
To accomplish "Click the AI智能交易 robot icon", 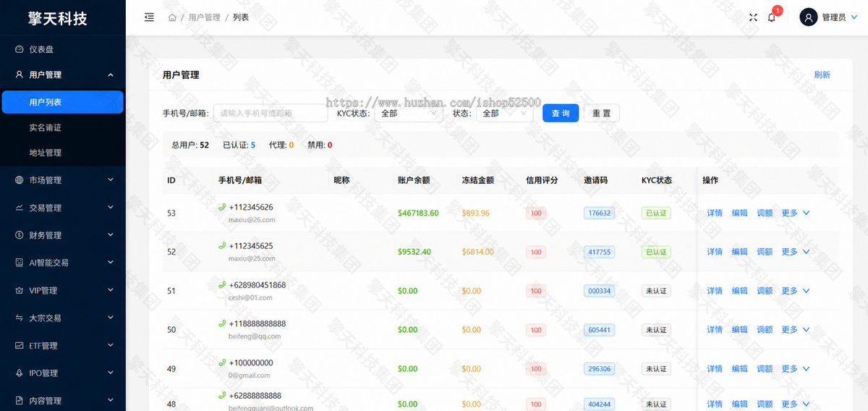I will click(x=20, y=263).
